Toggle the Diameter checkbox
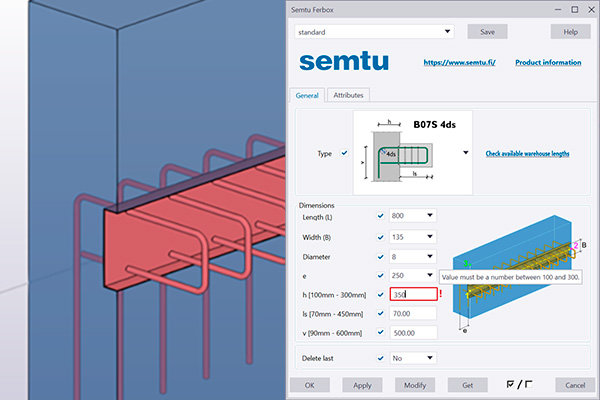 (380, 256)
